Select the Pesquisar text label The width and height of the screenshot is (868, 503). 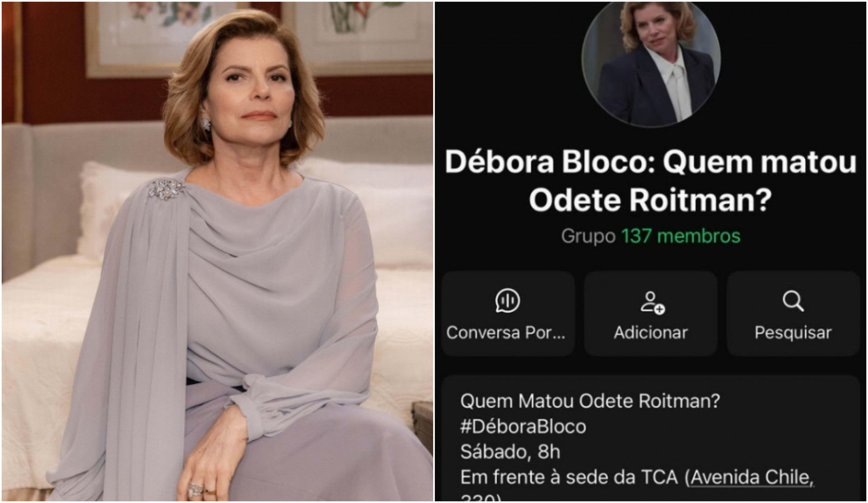(793, 333)
